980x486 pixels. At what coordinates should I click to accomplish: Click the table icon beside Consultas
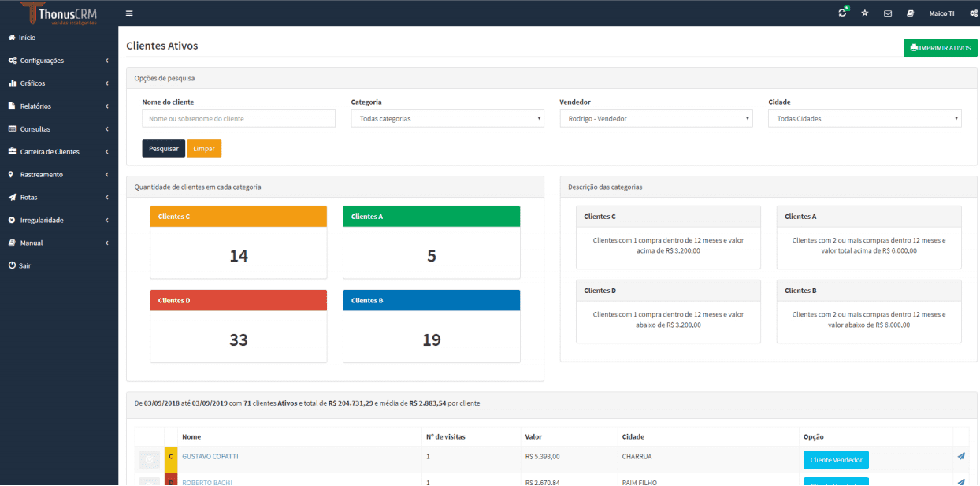(12, 129)
